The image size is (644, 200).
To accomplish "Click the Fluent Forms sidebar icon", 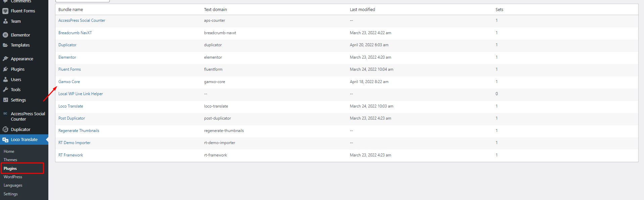I will tap(5, 11).
